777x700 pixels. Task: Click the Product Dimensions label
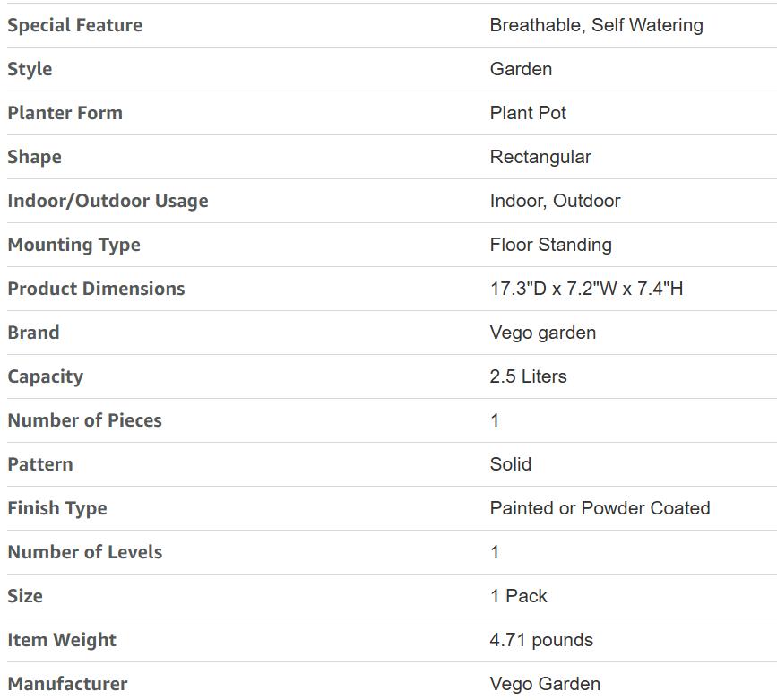(96, 289)
